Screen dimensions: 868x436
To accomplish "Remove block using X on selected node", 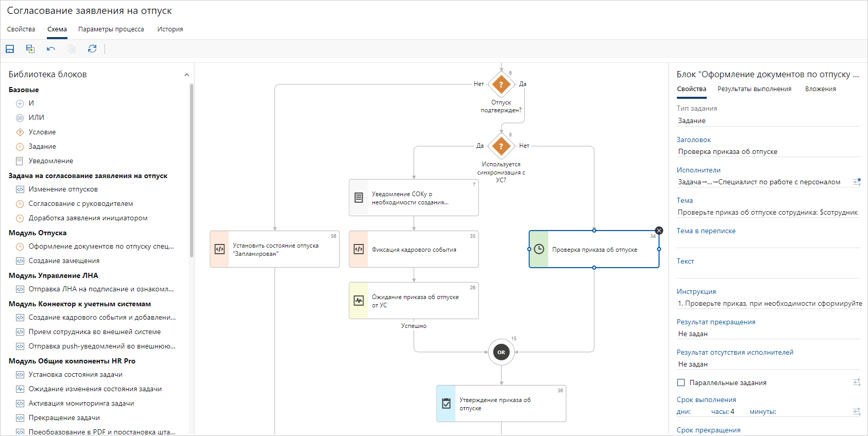I will coord(659,231).
